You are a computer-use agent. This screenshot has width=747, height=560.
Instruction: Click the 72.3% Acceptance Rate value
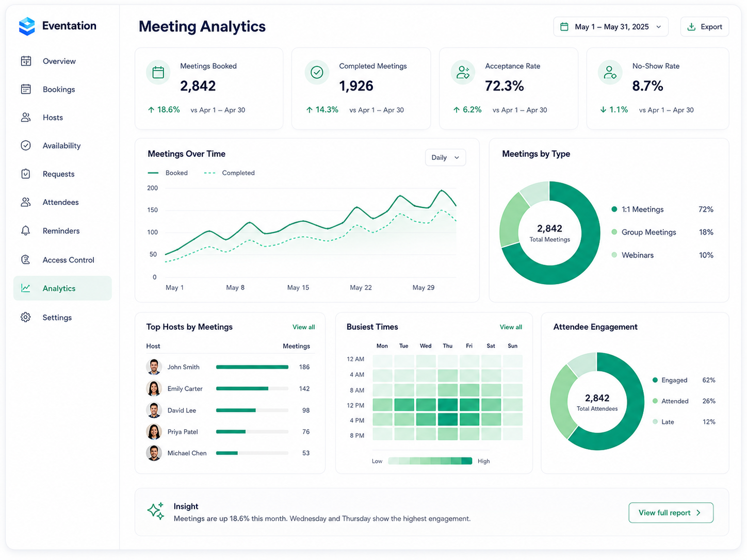(505, 86)
